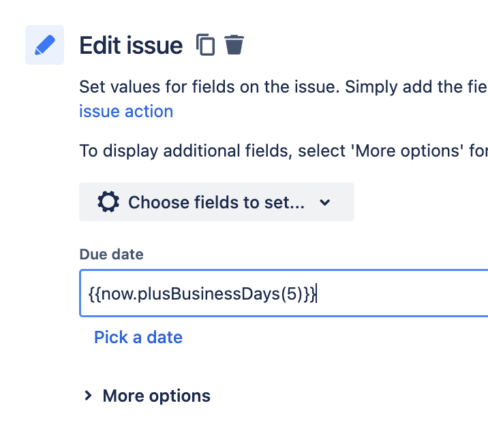Delete the action using the trash icon
This screenshot has width=488, height=448.
coord(234,45)
